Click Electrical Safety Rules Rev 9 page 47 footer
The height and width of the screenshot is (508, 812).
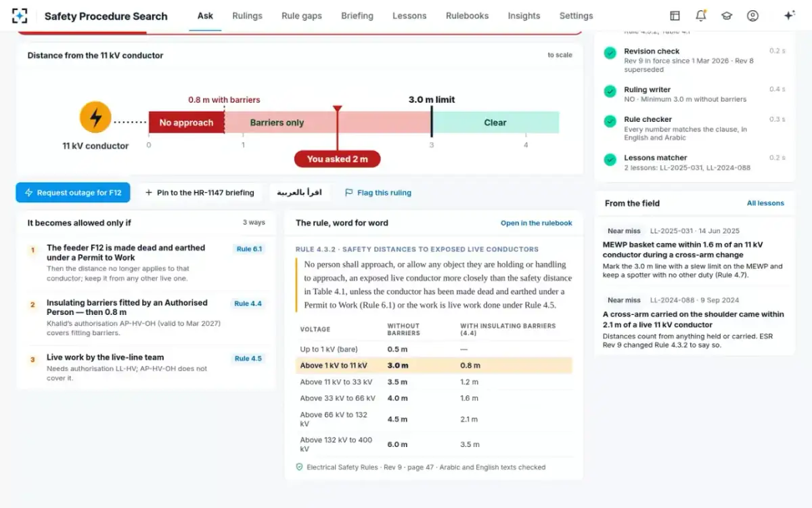(426, 467)
